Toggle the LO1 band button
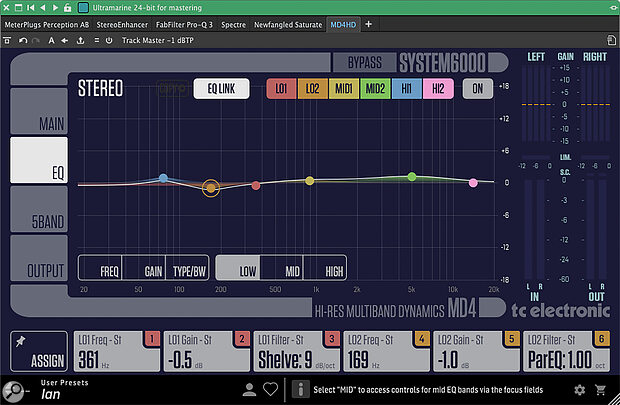The image size is (620, 405). point(282,88)
